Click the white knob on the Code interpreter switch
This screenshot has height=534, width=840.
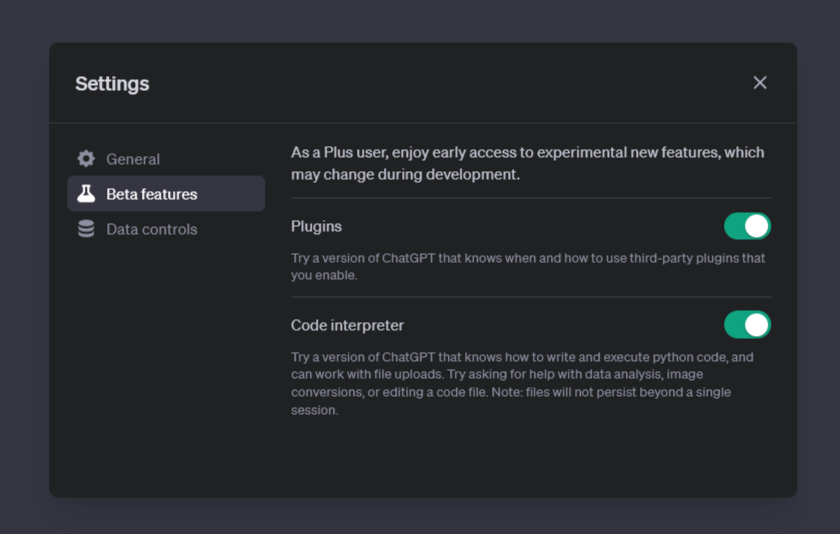coord(756,325)
